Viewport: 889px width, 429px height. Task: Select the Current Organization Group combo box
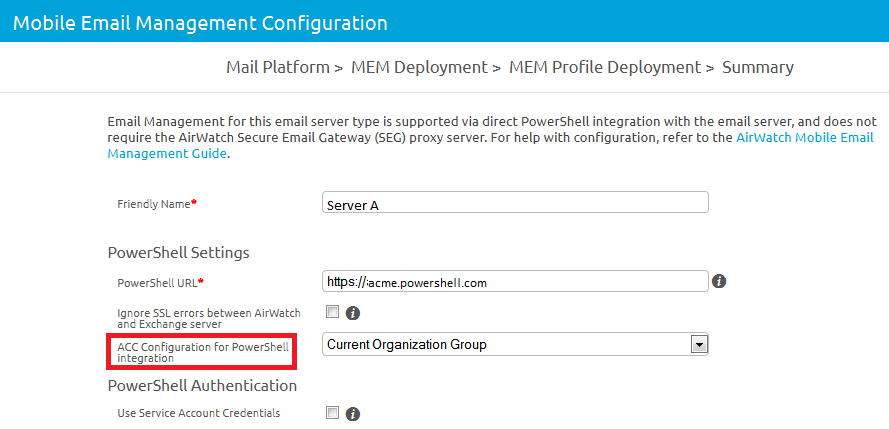point(515,345)
